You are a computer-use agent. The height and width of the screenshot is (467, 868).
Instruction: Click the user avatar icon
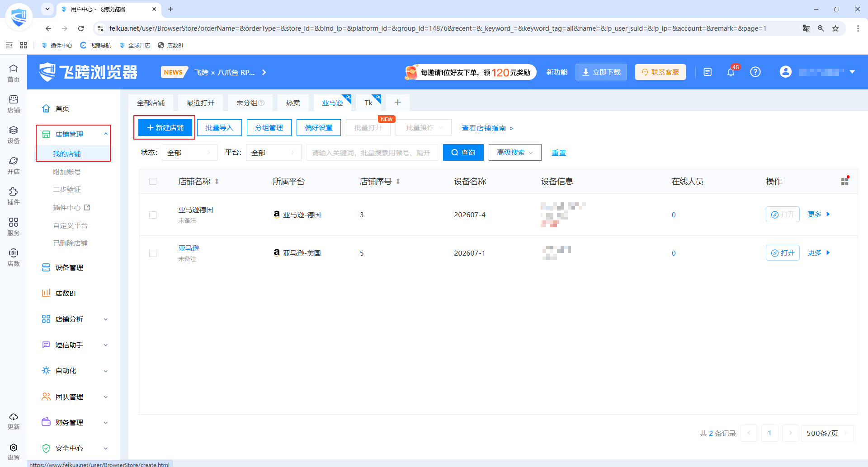click(786, 72)
